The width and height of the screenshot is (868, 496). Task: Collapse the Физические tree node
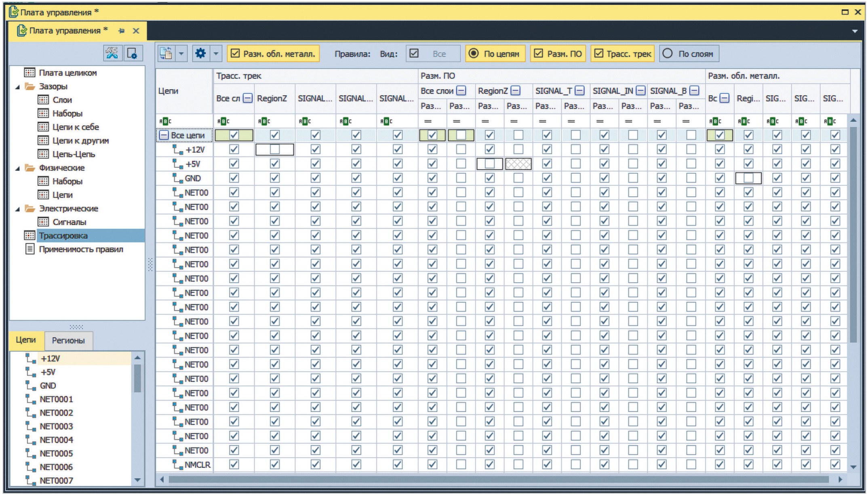point(17,168)
